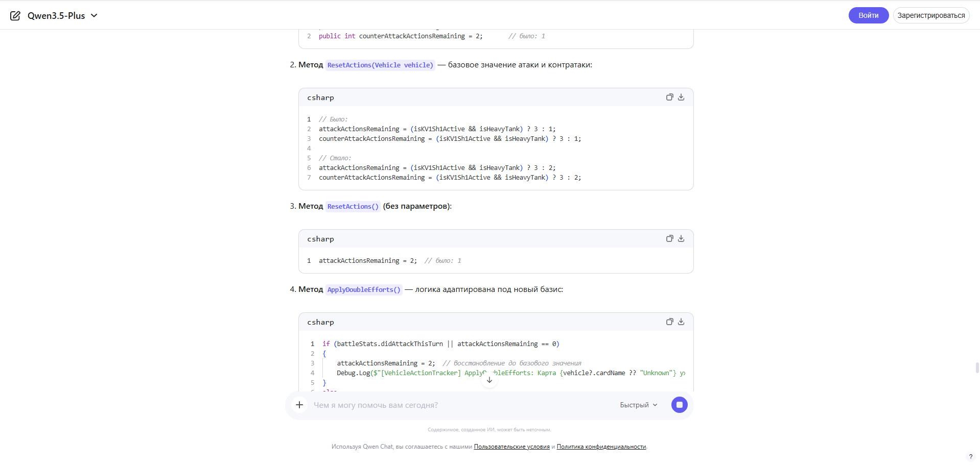Download the ApplyDoubleEfforts code block
The image size is (980, 466).
pos(681,322)
